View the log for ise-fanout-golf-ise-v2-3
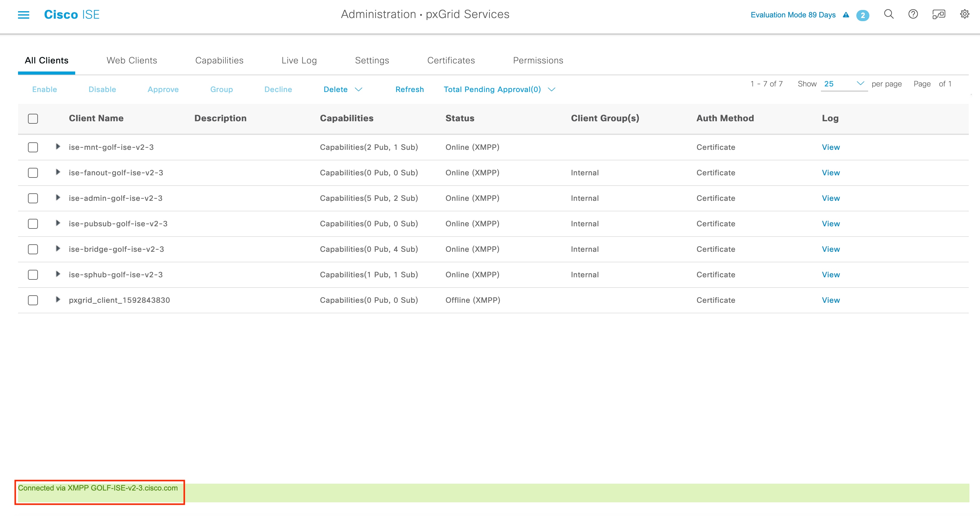Screen dimensions: 980x516 tap(831, 173)
